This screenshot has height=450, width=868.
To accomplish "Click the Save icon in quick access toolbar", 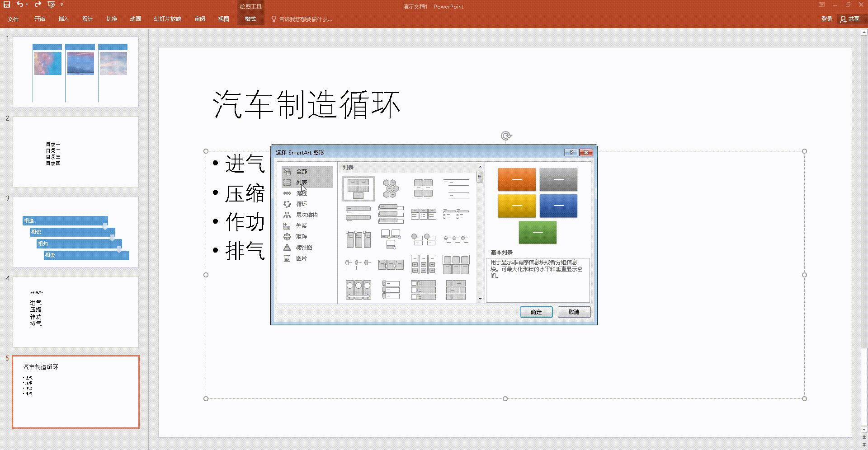I will pos(6,4).
